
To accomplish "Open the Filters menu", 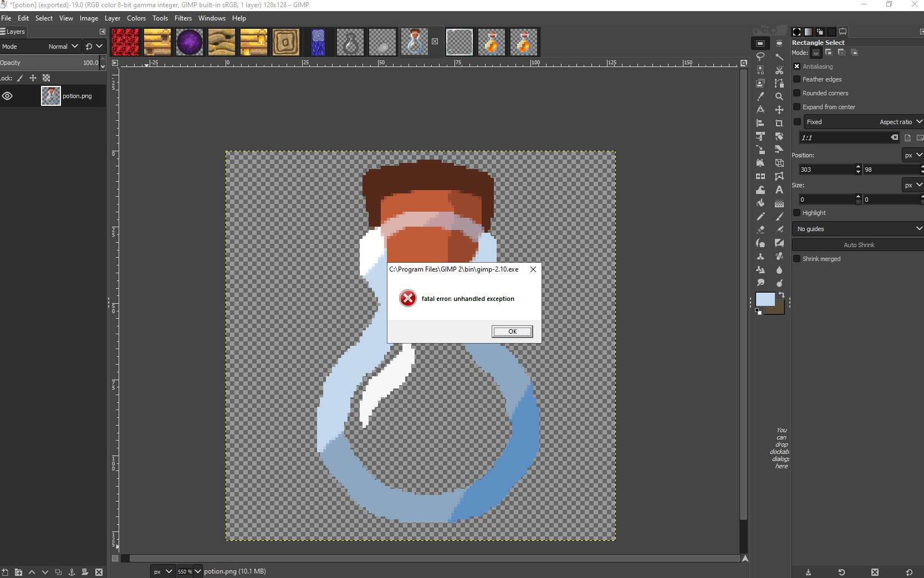I will [183, 18].
